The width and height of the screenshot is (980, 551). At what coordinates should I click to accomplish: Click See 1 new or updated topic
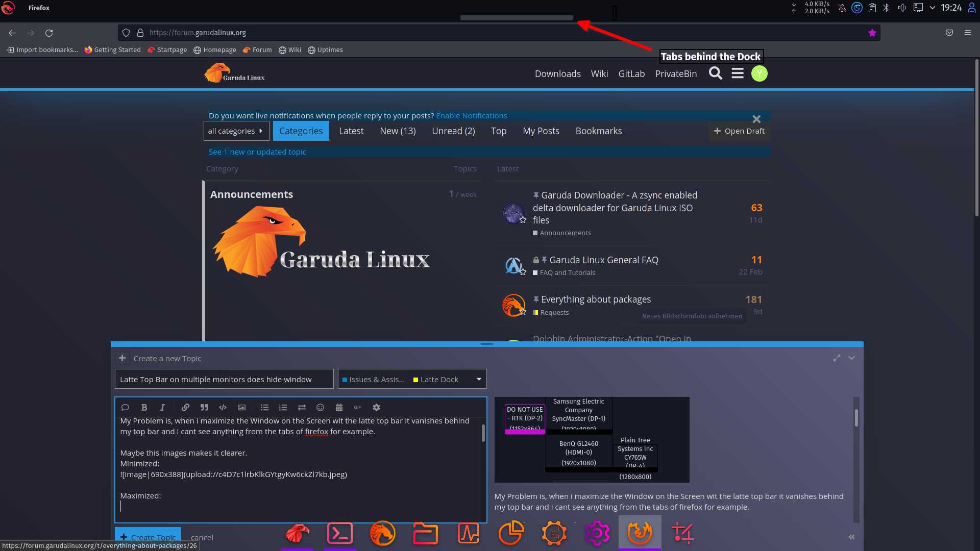pos(256,152)
